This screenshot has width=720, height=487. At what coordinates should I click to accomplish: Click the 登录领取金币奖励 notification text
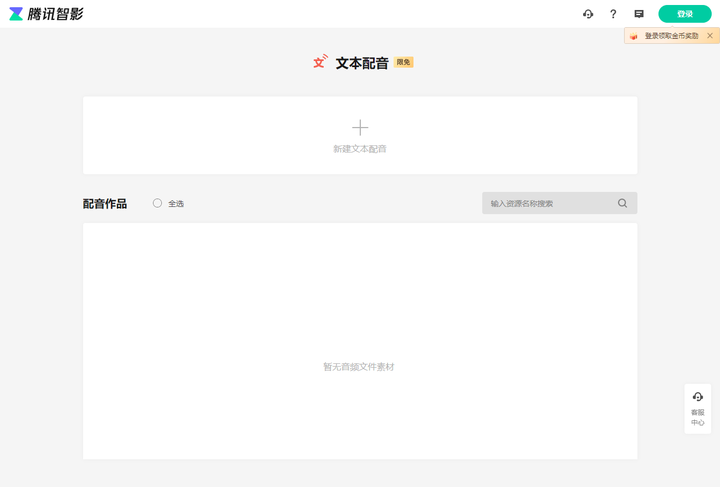[671, 36]
